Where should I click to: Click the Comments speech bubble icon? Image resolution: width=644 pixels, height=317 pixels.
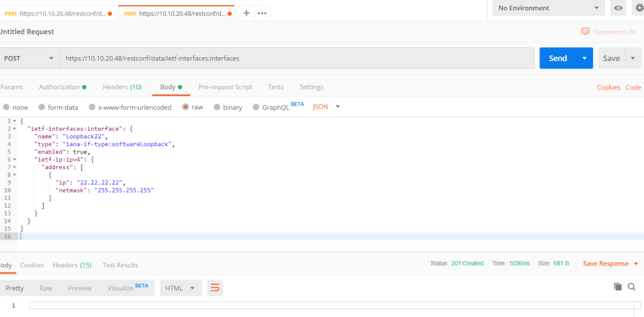click(x=585, y=31)
